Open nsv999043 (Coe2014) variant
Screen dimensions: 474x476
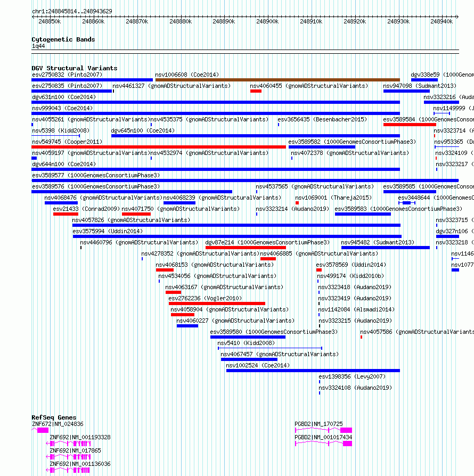(x=62, y=109)
